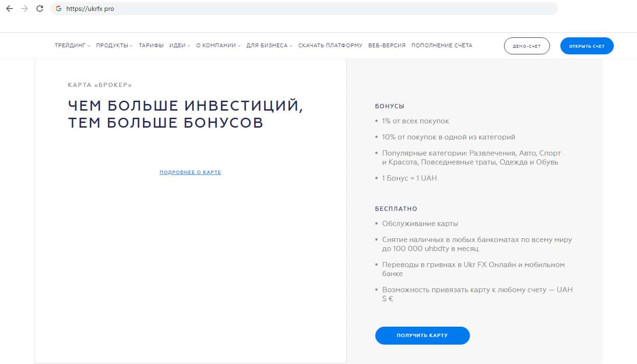Expand the ПРОДУКТЫ menu
The height and width of the screenshot is (364, 637).
point(115,45)
